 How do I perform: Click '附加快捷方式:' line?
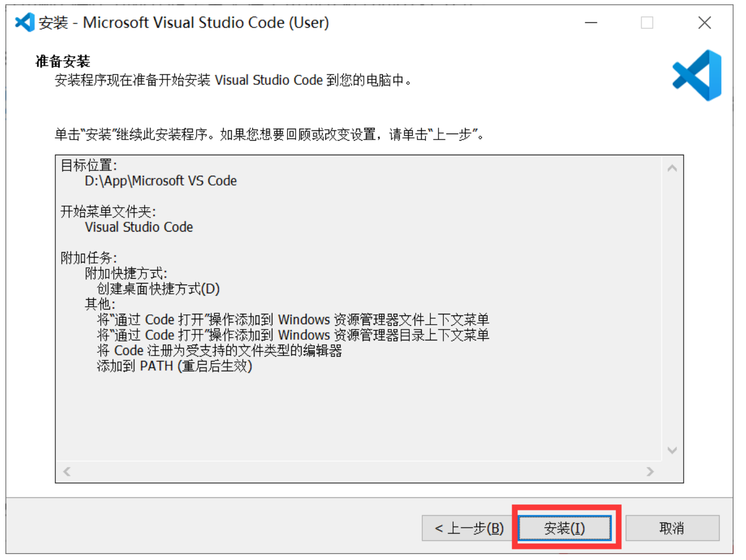pyautogui.click(x=126, y=273)
